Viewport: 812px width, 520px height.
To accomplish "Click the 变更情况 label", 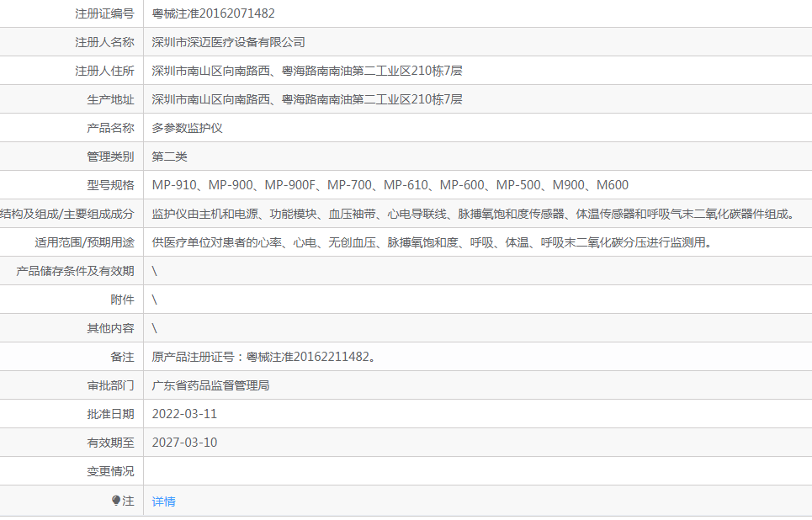I will click(110, 471).
